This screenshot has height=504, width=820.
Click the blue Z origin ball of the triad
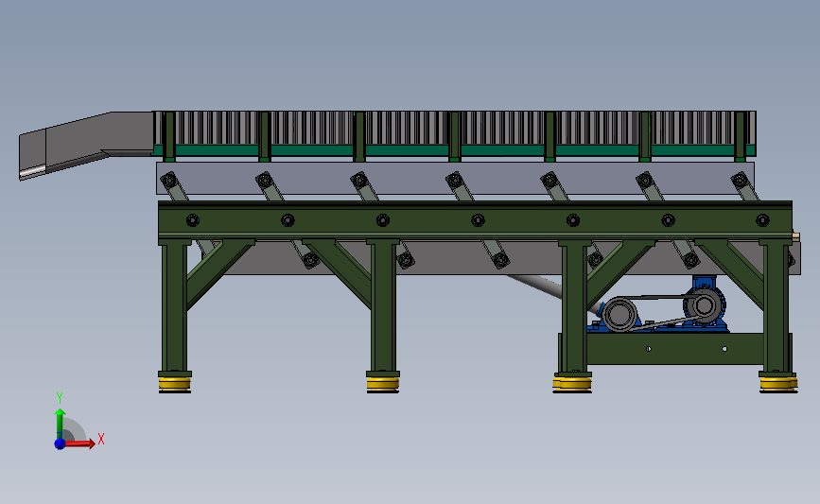point(60,443)
